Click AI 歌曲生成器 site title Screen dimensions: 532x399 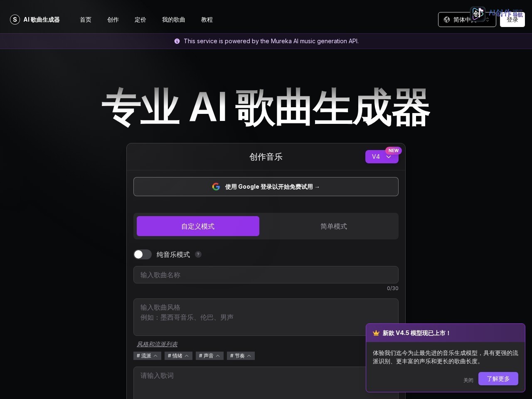point(42,20)
